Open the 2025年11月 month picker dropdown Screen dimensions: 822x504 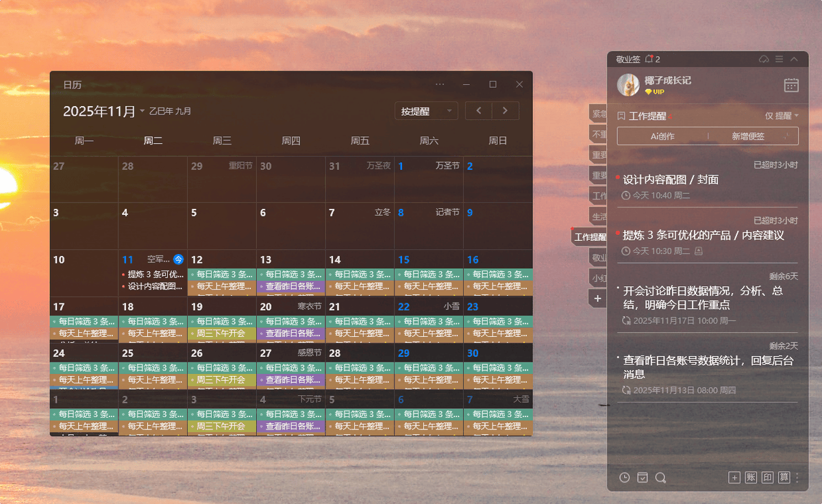click(x=104, y=111)
